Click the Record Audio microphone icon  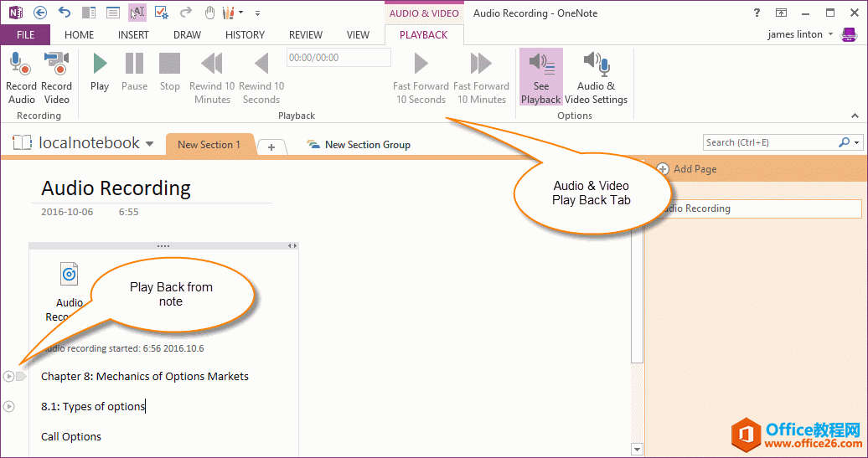tap(20, 65)
